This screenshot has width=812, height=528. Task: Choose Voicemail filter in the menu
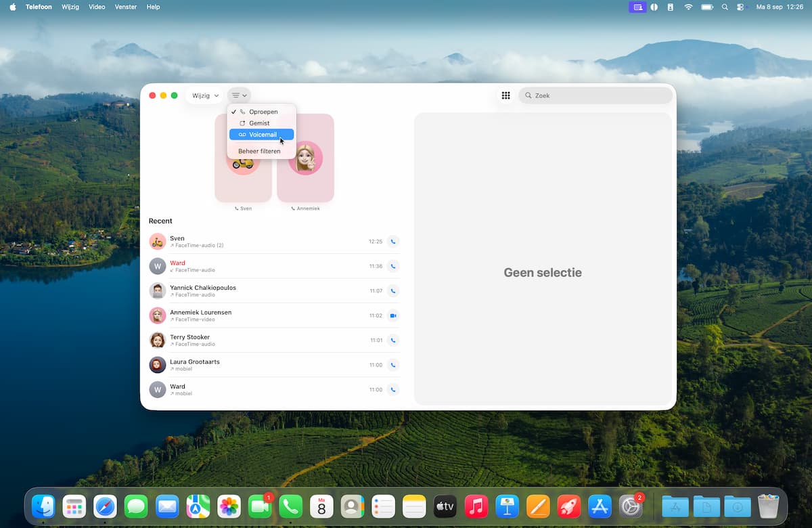pos(262,135)
